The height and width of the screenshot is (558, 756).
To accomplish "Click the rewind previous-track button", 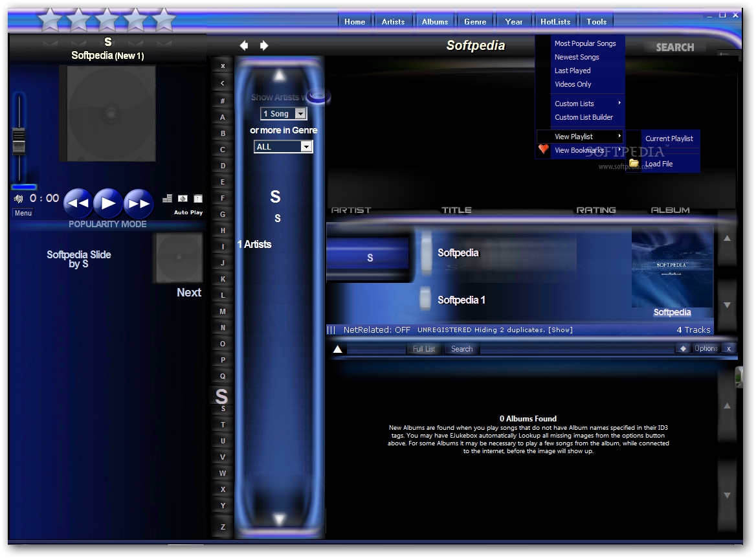I will (78, 203).
